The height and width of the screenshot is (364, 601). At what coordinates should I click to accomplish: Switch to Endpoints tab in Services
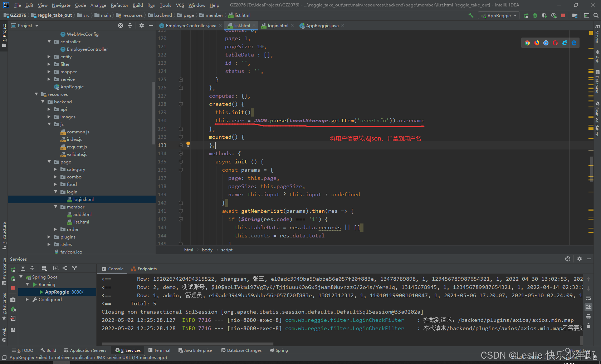tap(144, 269)
